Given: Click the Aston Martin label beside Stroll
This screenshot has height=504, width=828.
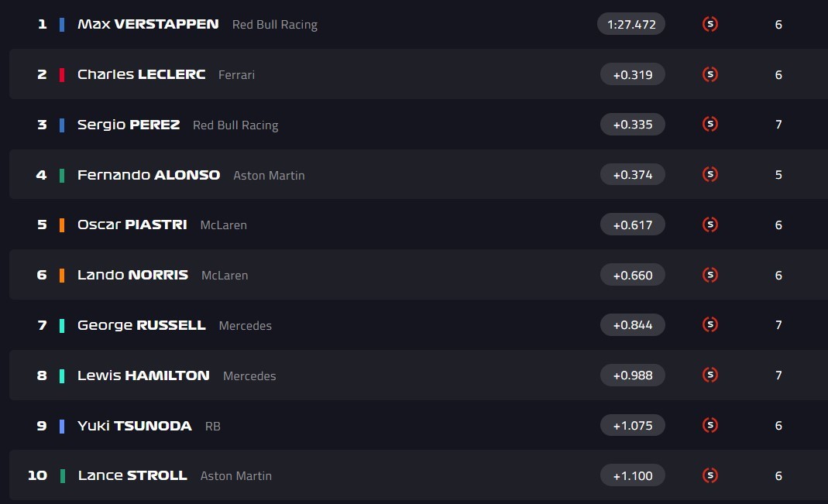Looking at the screenshot, I should click(236, 476).
